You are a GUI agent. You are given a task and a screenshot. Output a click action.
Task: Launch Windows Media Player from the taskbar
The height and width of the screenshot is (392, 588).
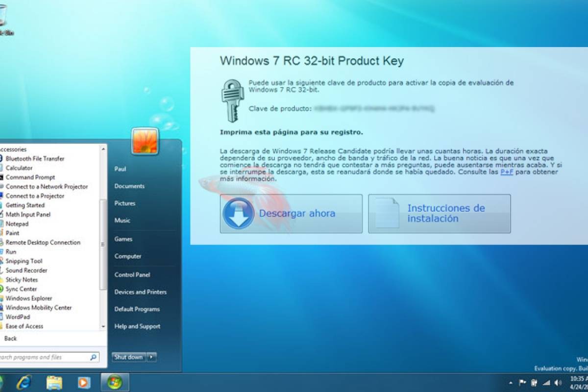(83, 383)
